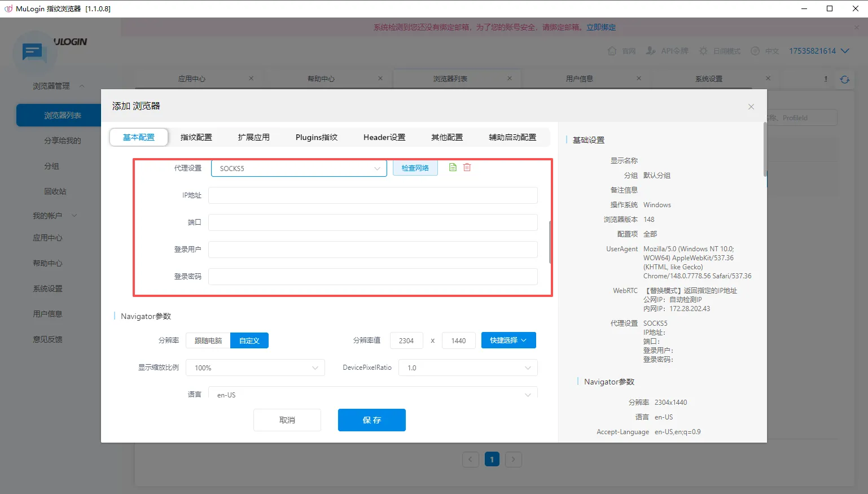Screen dimensions: 868x494
Task: Click the 登录用户 input field
Action: point(373,250)
